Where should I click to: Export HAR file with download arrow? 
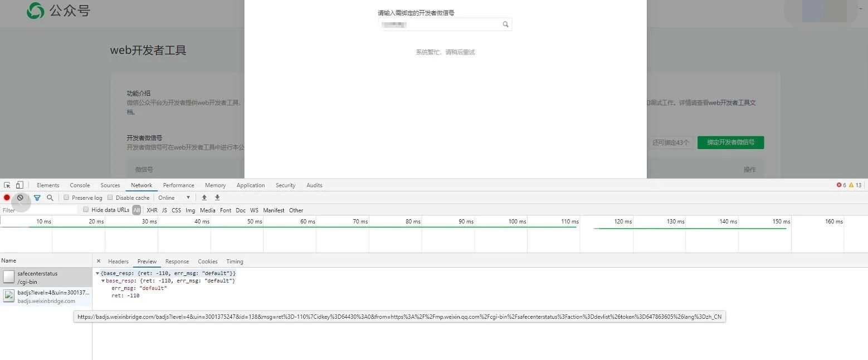(x=217, y=198)
